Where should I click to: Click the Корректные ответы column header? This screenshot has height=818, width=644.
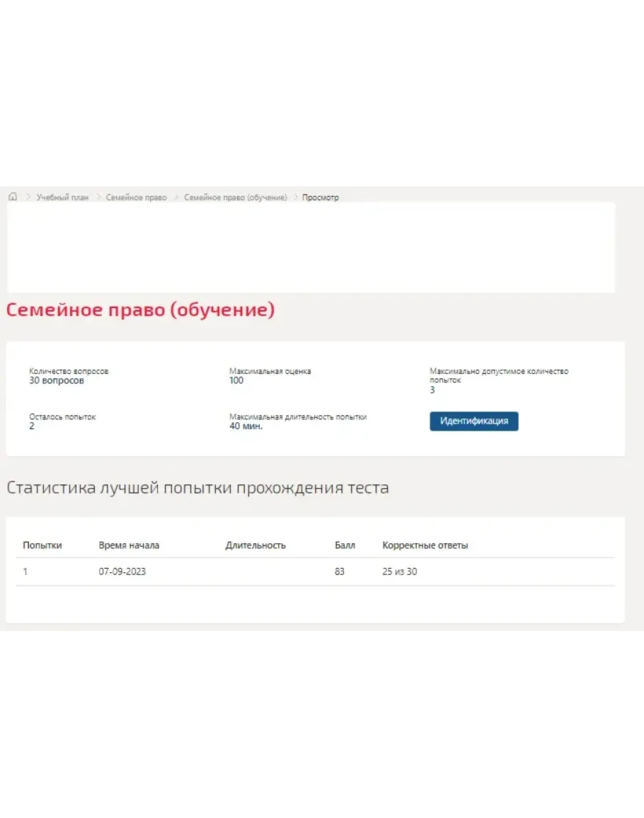[425, 545]
